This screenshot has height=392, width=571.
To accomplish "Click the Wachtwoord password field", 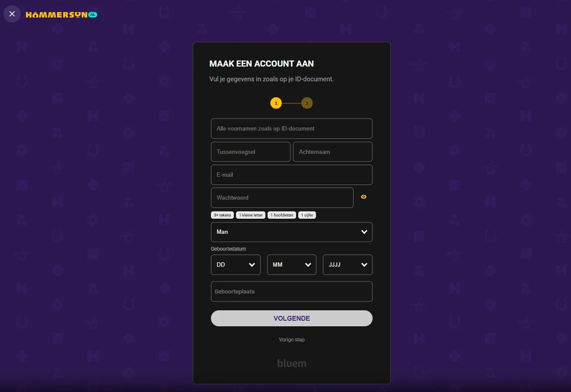I will (282, 198).
